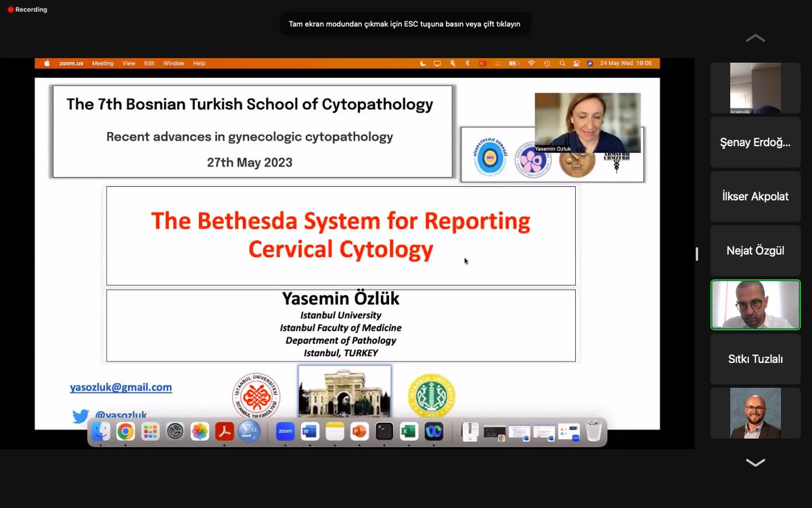812x508 pixels.
Task: Open Microsoft Excel from the dock
Action: click(x=409, y=431)
